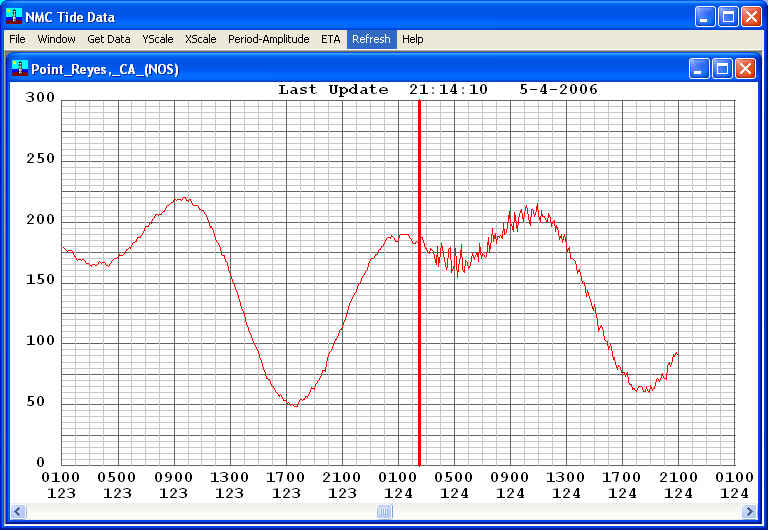Maximize the Point_Reyes chart window

tap(722, 69)
